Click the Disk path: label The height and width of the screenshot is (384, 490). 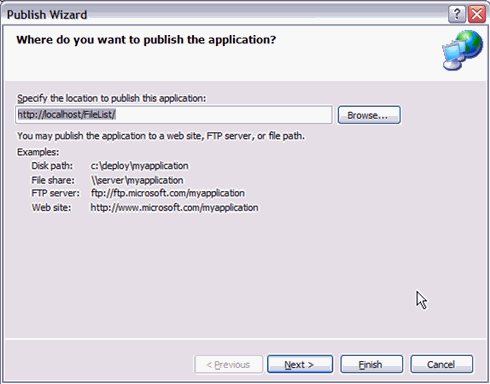pos(52,166)
